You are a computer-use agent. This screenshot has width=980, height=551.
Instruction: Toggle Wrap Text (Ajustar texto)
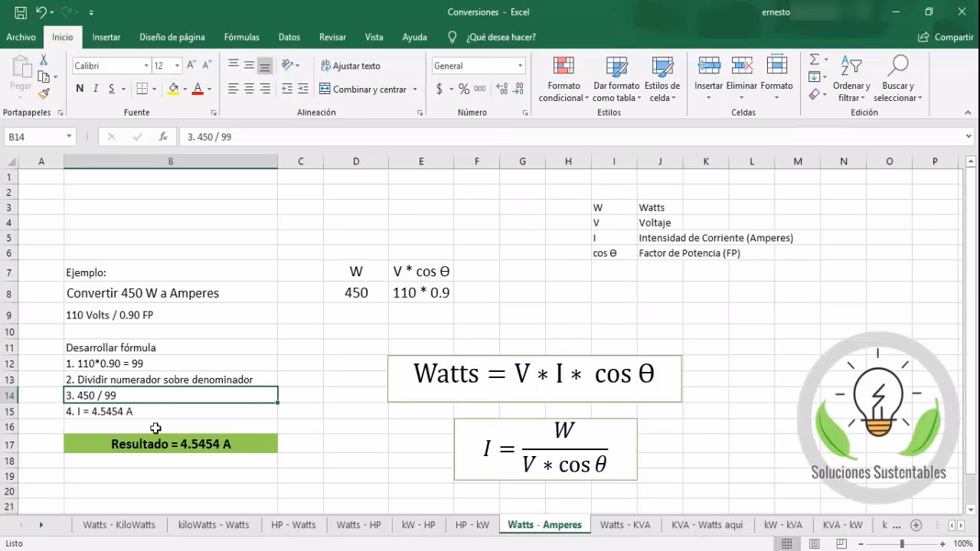click(351, 66)
